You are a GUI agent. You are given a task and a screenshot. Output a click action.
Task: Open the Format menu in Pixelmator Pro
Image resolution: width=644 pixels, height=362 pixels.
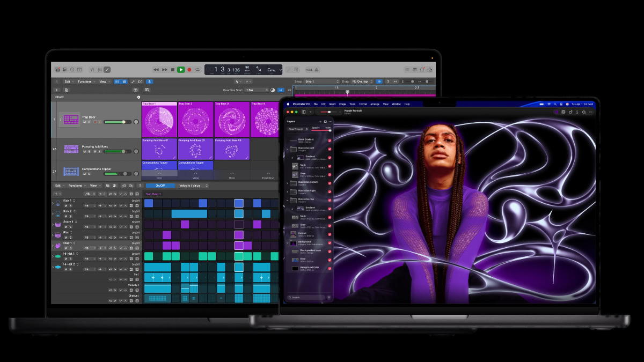pyautogui.click(x=363, y=104)
